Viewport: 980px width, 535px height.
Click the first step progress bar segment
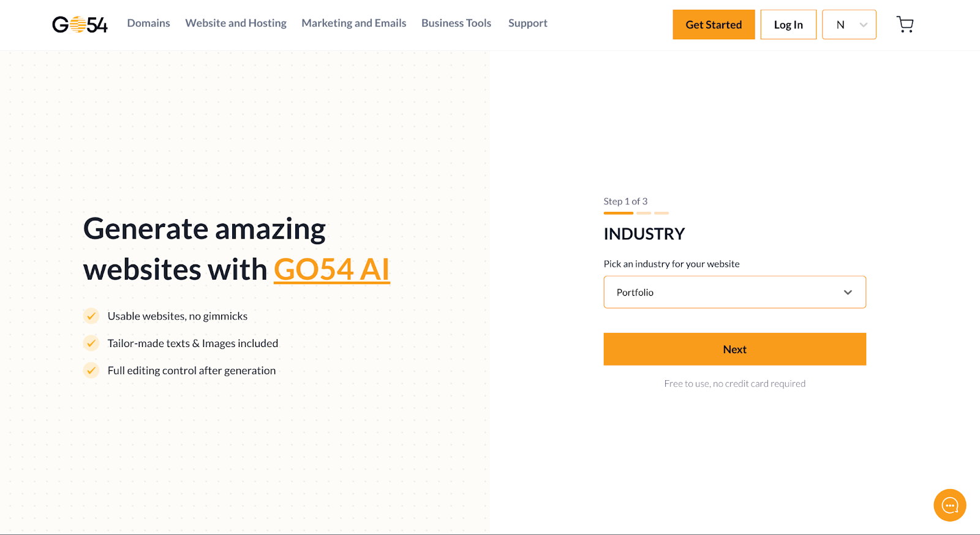click(x=618, y=213)
